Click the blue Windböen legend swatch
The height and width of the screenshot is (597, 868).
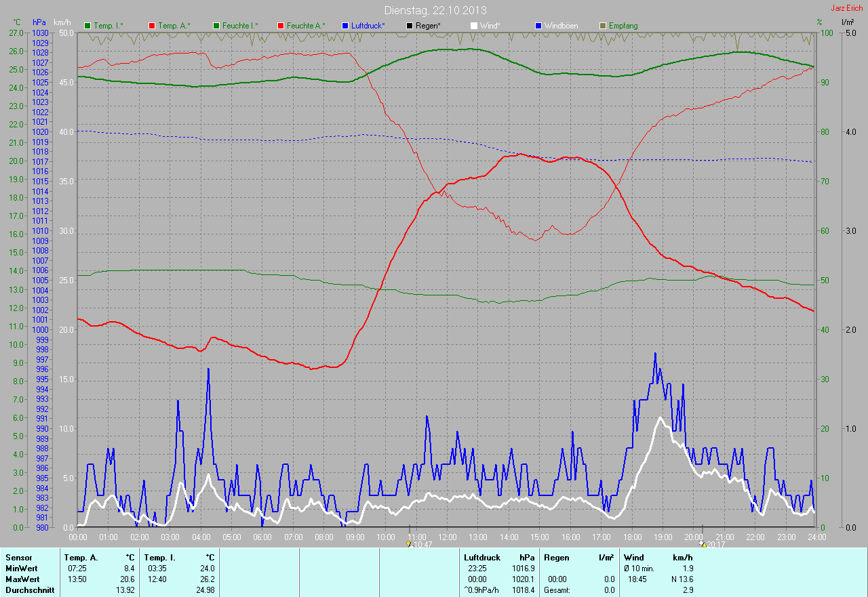tap(538, 26)
